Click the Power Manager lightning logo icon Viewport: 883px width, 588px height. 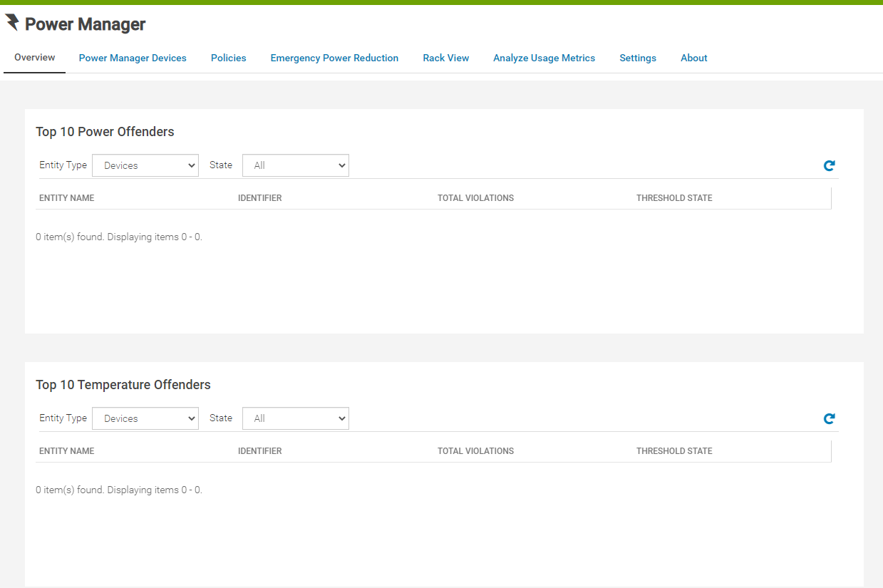coord(12,23)
